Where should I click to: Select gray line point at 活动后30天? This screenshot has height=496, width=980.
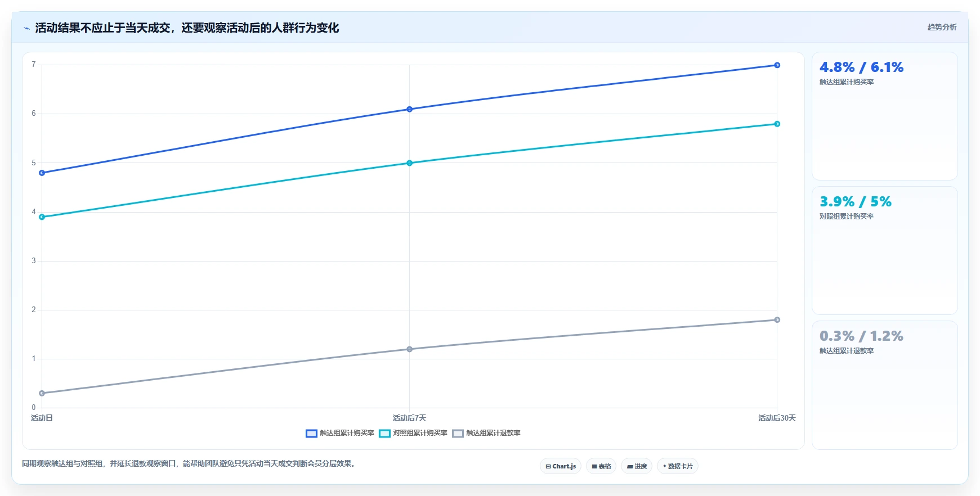pyautogui.click(x=777, y=320)
